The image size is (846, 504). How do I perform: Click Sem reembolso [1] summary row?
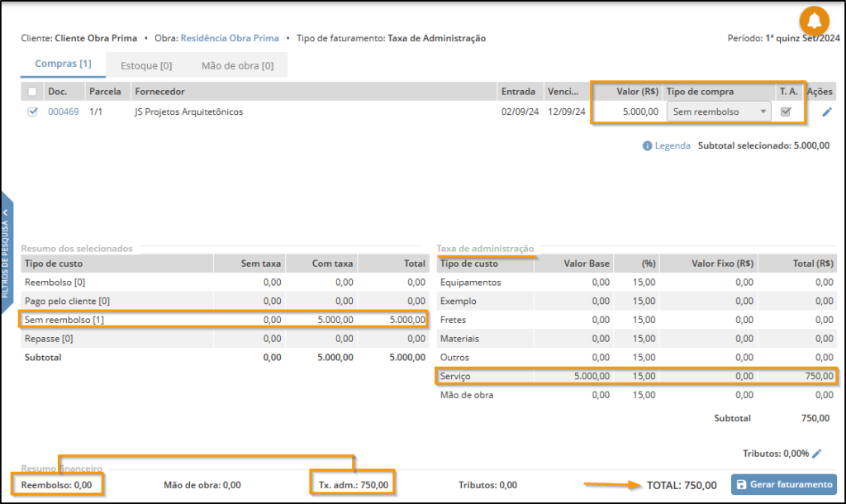click(225, 320)
